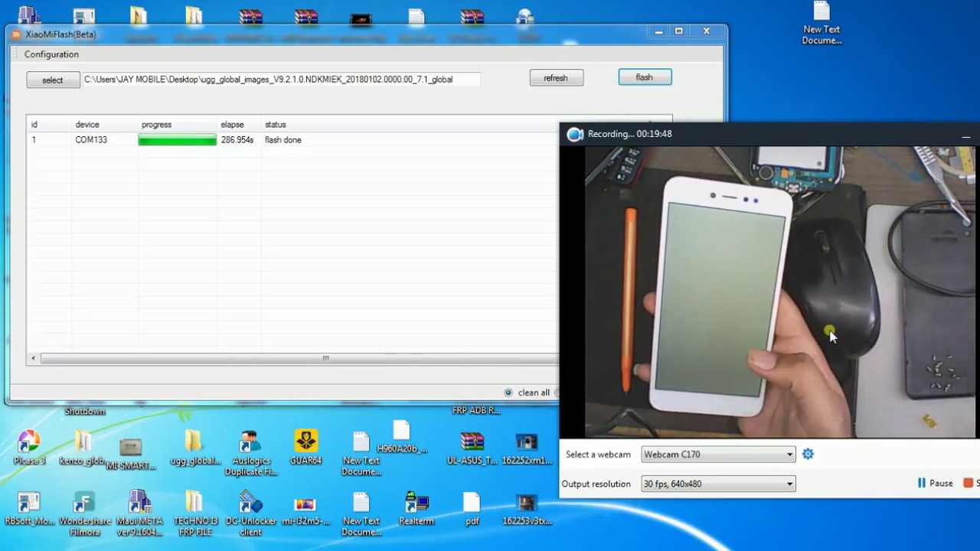
Task: Open the MI SMART desktop icon
Action: point(131,453)
